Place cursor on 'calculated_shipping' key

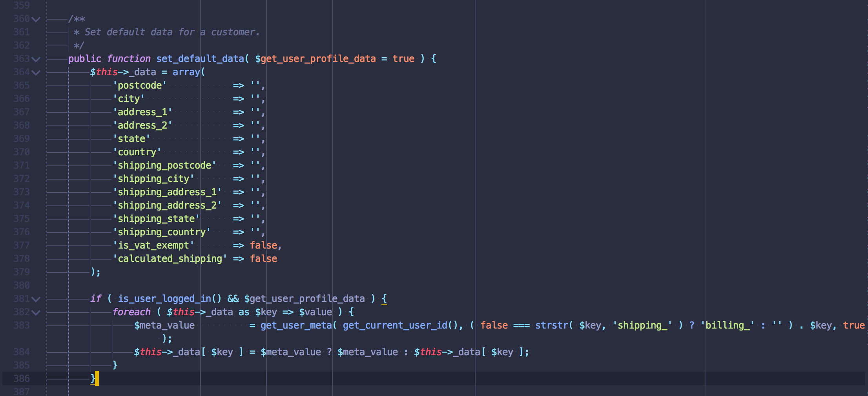(x=170, y=259)
